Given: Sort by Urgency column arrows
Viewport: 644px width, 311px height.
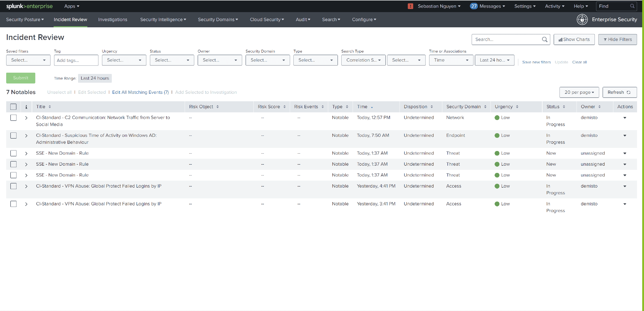Looking at the screenshot, I should click(x=517, y=107).
